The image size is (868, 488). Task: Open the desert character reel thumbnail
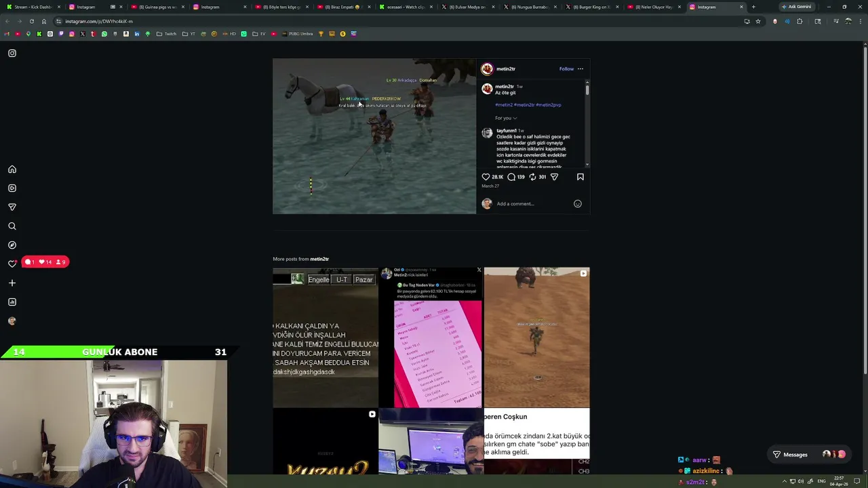[x=537, y=338]
